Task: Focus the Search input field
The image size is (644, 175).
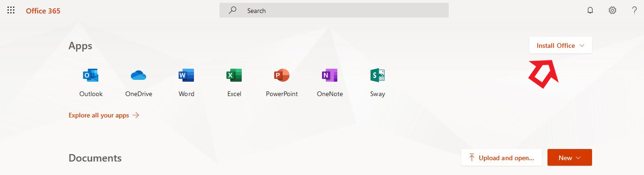Action: 334,10
